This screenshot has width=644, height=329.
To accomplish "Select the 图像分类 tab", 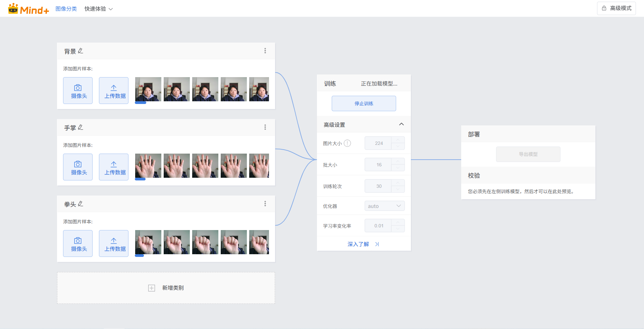I will coord(66,9).
